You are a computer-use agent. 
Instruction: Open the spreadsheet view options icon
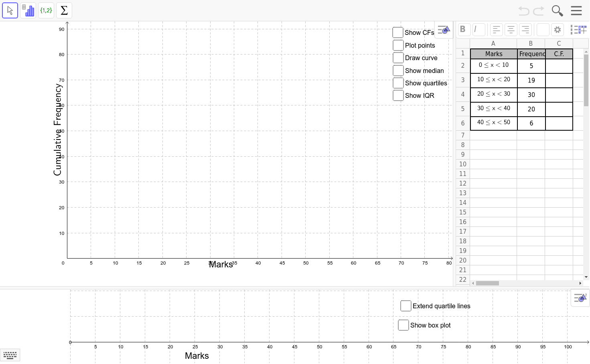(x=578, y=29)
